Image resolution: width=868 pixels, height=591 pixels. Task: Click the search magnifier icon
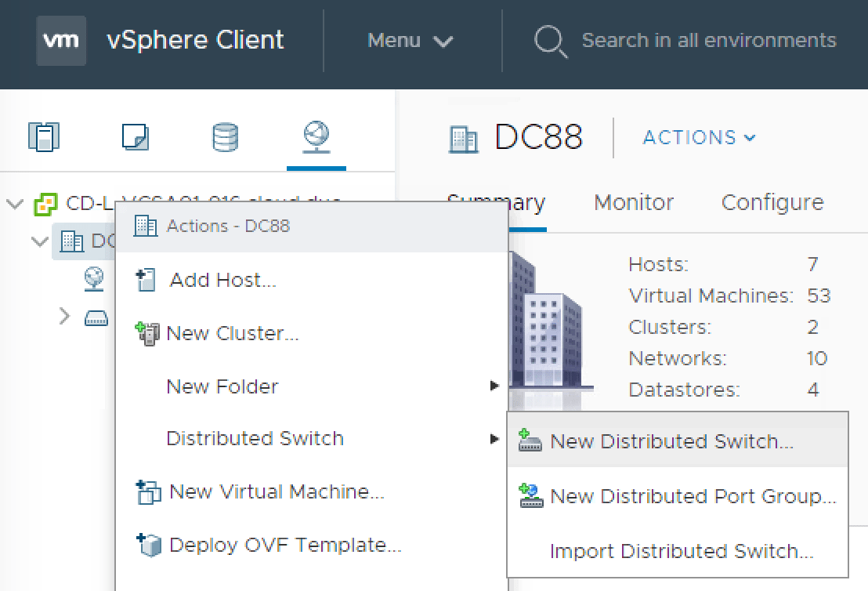(550, 41)
